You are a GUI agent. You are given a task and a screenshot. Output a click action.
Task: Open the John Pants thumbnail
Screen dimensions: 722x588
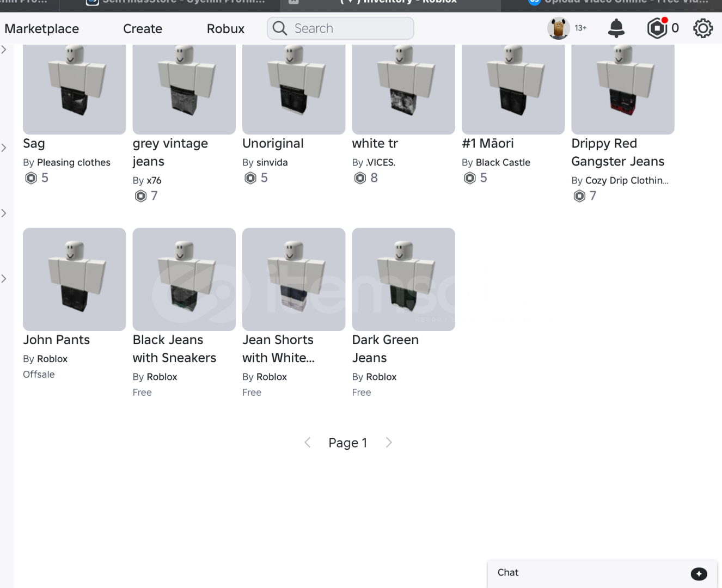pos(75,279)
